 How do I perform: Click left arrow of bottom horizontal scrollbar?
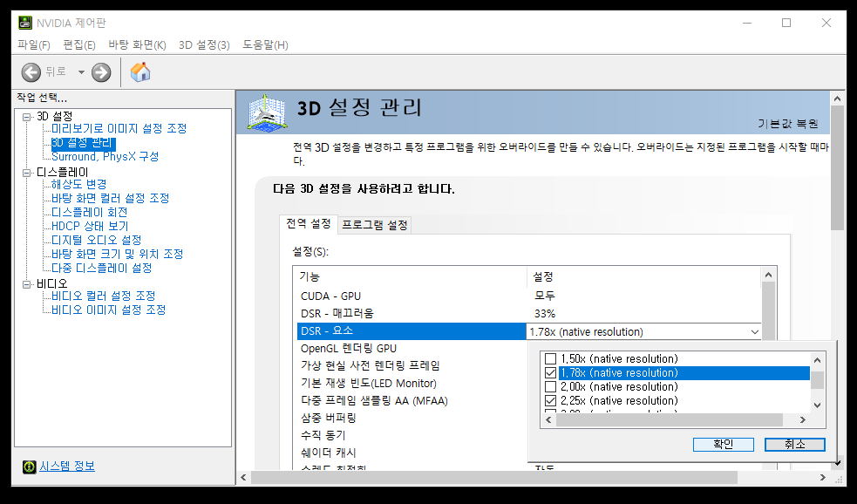tap(244, 477)
